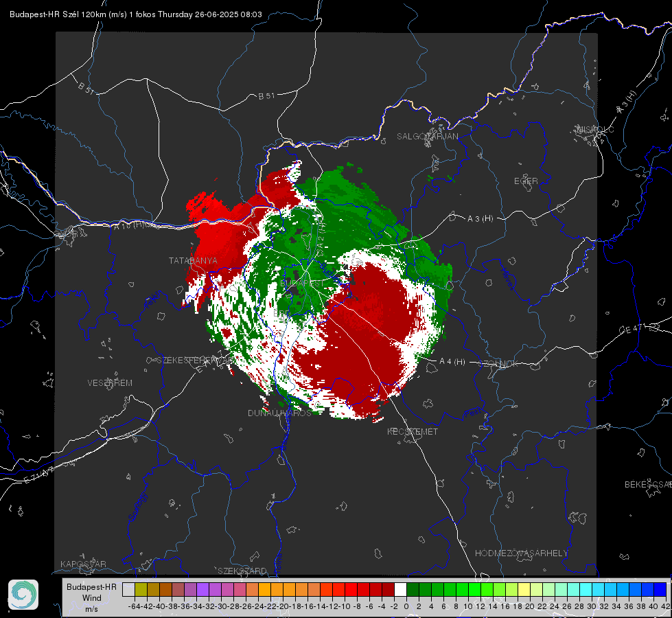The image size is (672, 618).
Task: Pick the pink swatch between -28 and -26
Action: pos(240,589)
